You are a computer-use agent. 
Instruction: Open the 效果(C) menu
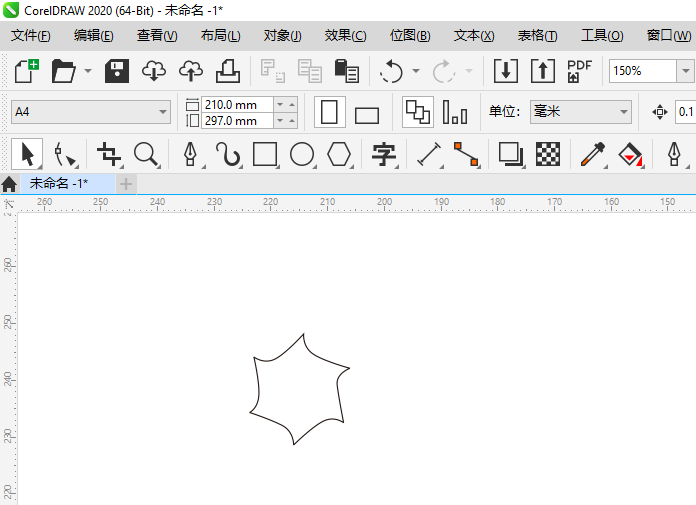point(345,36)
